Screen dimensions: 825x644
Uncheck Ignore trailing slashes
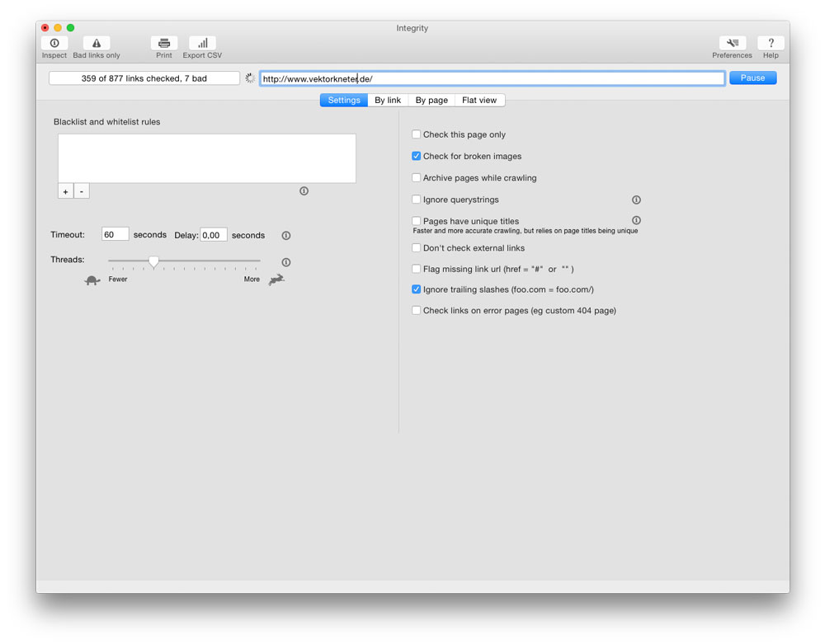(x=416, y=289)
